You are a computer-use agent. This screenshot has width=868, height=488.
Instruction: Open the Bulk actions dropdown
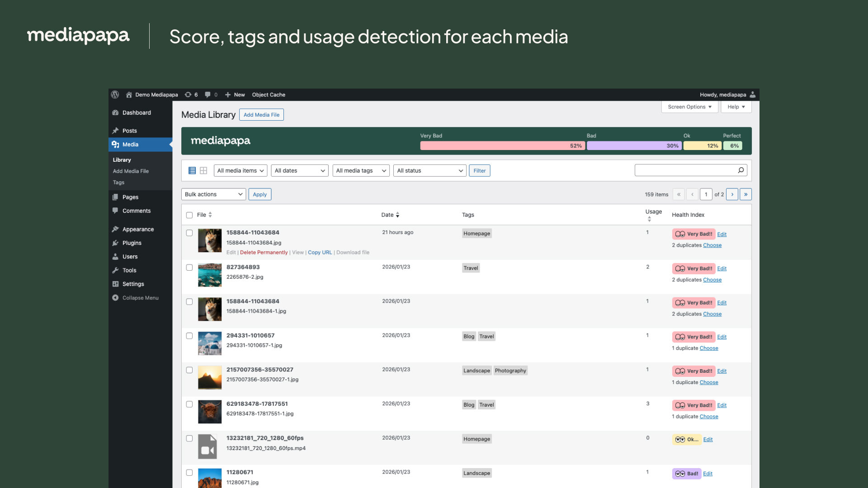click(213, 194)
